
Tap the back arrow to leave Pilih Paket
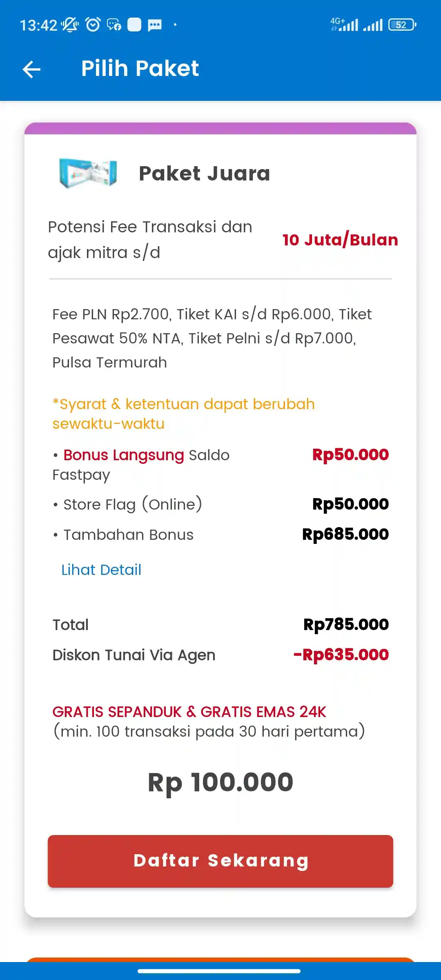(x=31, y=69)
